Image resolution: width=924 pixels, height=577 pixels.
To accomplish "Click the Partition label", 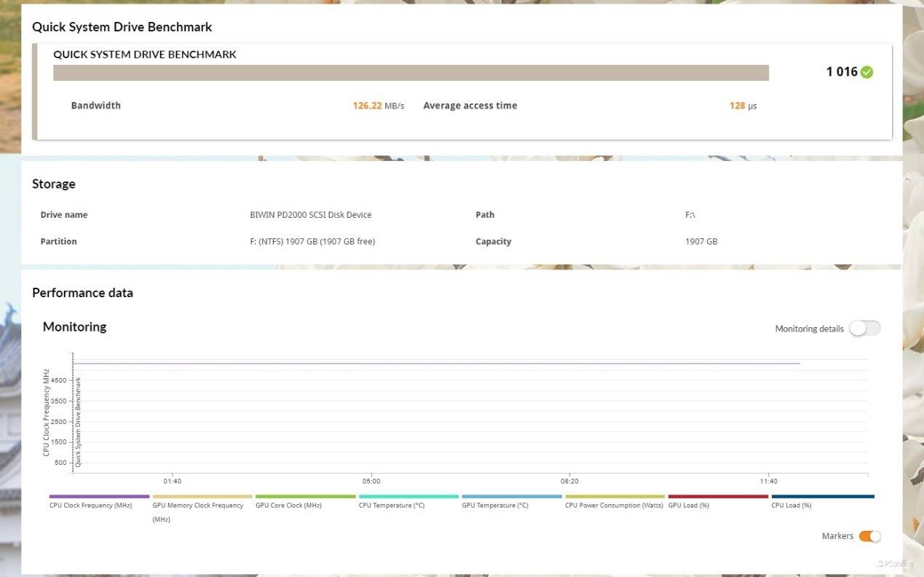I will coord(58,241).
